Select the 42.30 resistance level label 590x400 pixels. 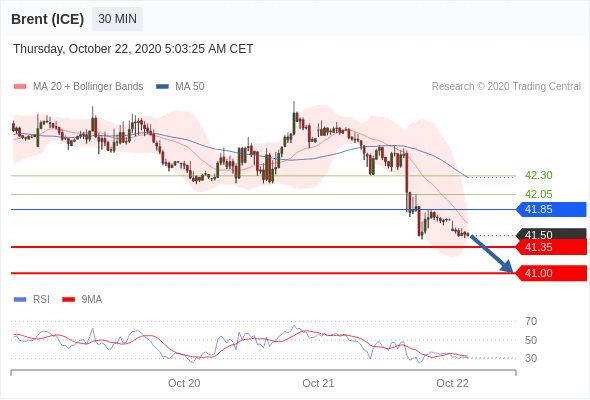538,175
